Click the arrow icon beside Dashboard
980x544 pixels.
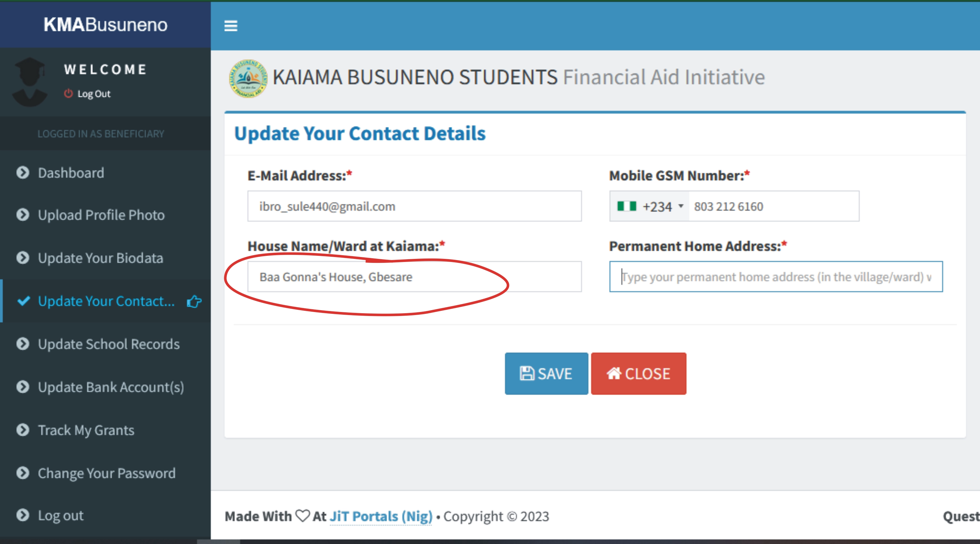click(x=23, y=172)
